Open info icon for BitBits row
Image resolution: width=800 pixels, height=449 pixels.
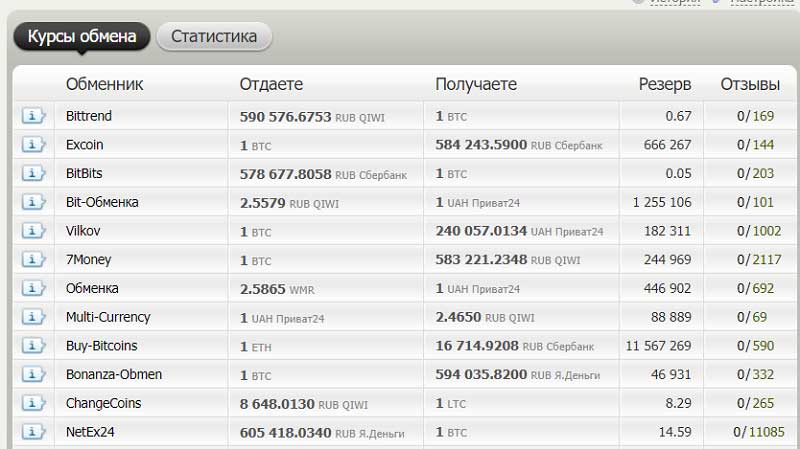pos(33,173)
